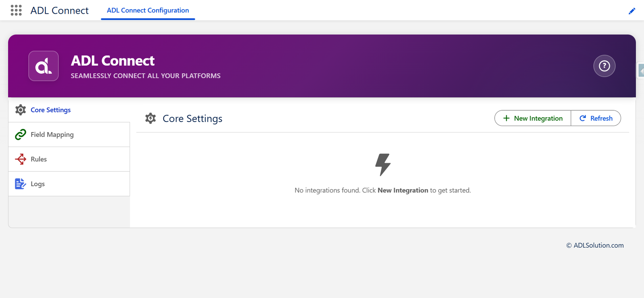
Task: Click the 'Seamlessly connect all your platforms' tagline
Action: pos(146,76)
